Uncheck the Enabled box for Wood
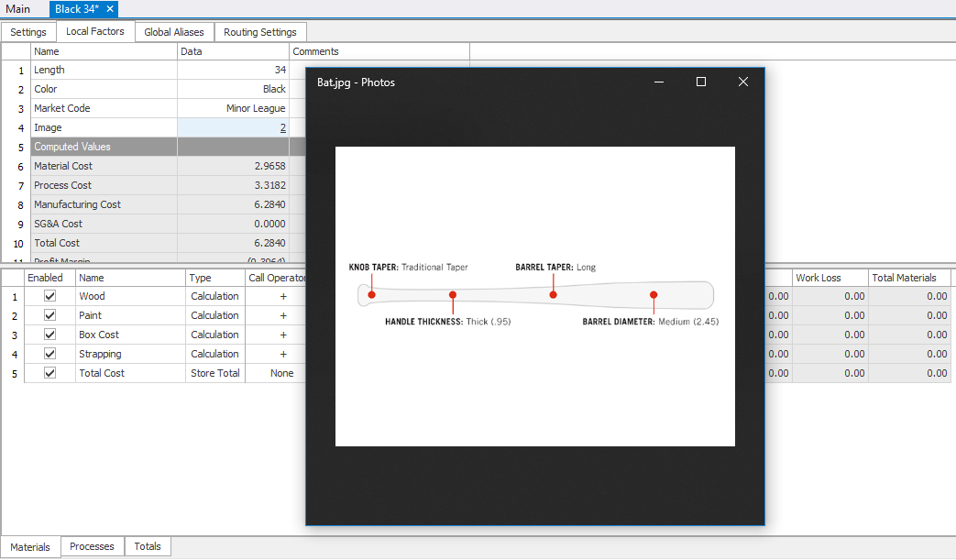This screenshot has width=956, height=560. coord(50,296)
